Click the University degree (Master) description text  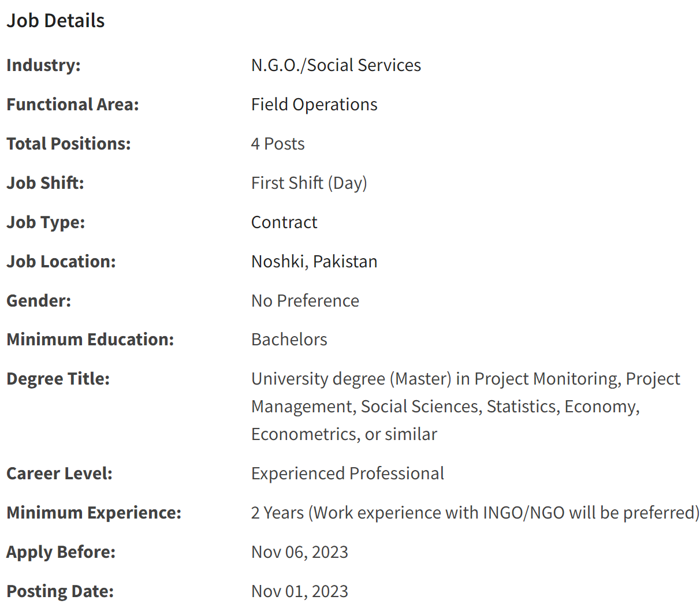click(x=466, y=407)
